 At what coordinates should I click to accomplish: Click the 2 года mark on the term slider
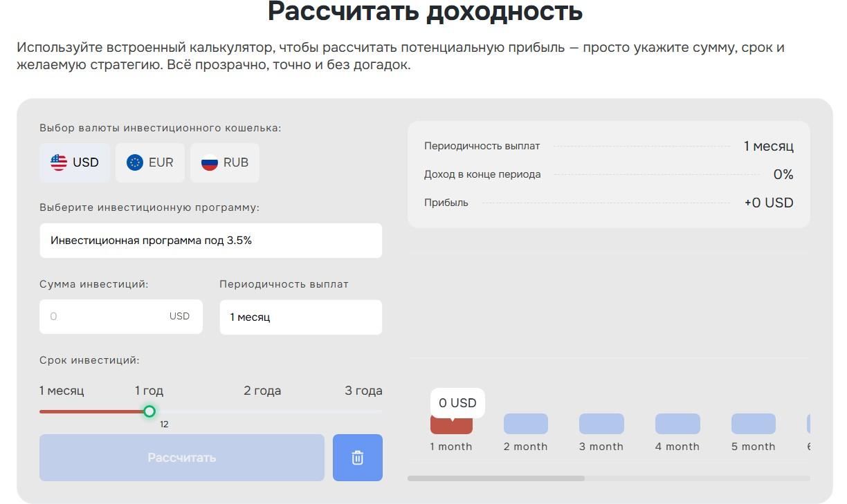point(261,390)
